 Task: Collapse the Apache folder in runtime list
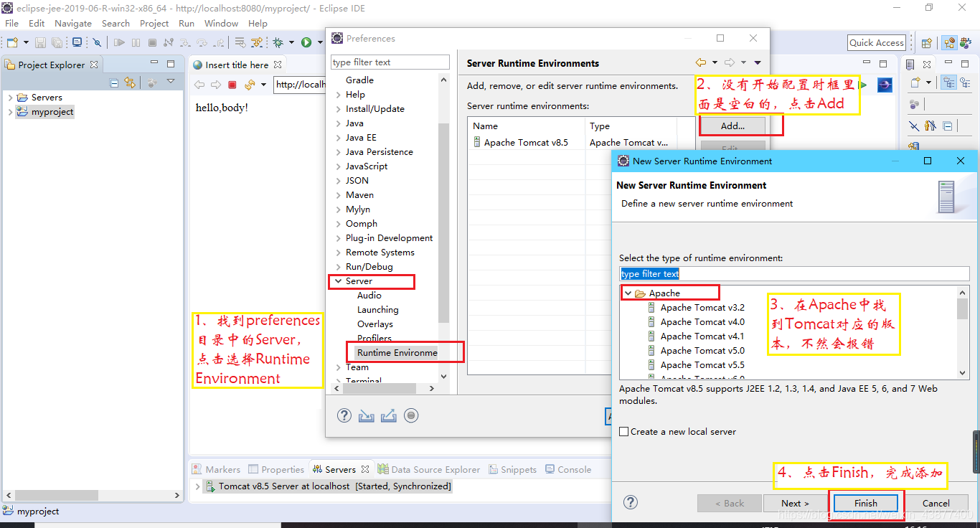628,293
